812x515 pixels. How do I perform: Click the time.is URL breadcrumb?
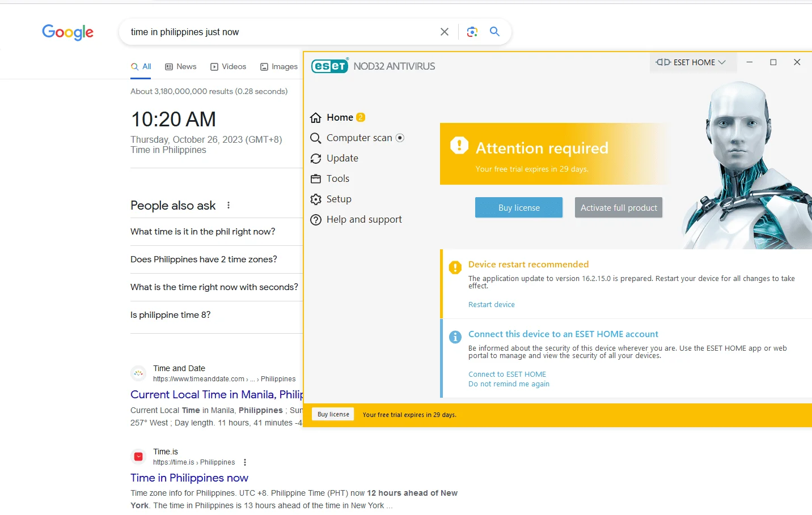[194, 462]
